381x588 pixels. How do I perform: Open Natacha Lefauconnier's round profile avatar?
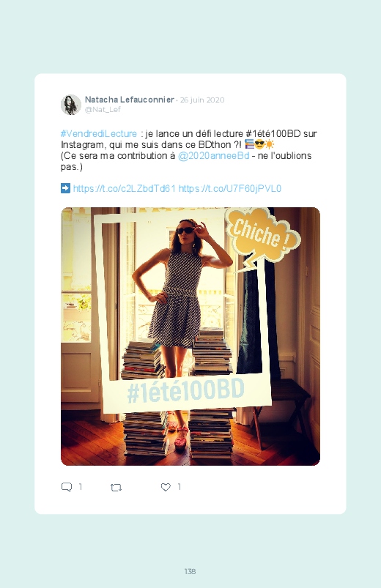pyautogui.click(x=71, y=105)
